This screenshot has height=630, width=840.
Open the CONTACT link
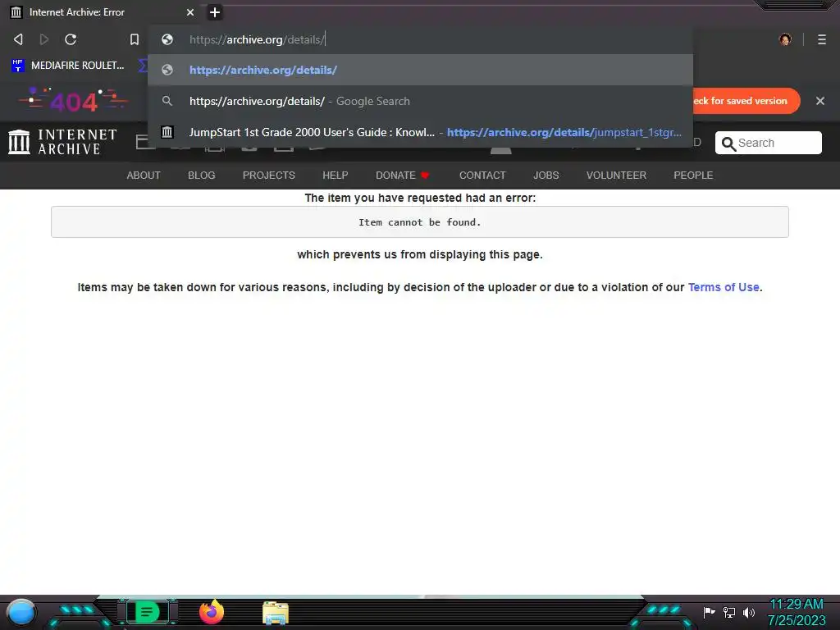(482, 176)
